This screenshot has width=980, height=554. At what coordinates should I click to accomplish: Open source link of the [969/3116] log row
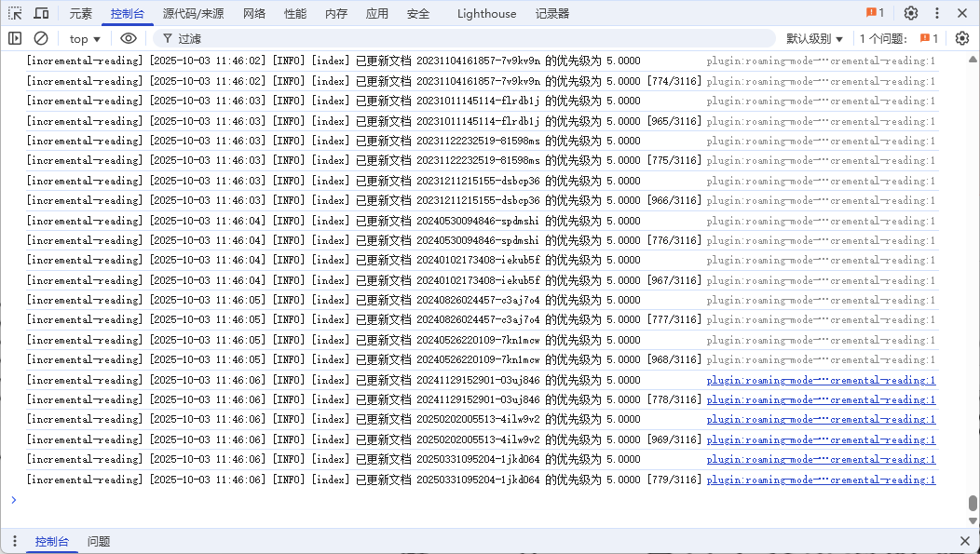tap(822, 439)
